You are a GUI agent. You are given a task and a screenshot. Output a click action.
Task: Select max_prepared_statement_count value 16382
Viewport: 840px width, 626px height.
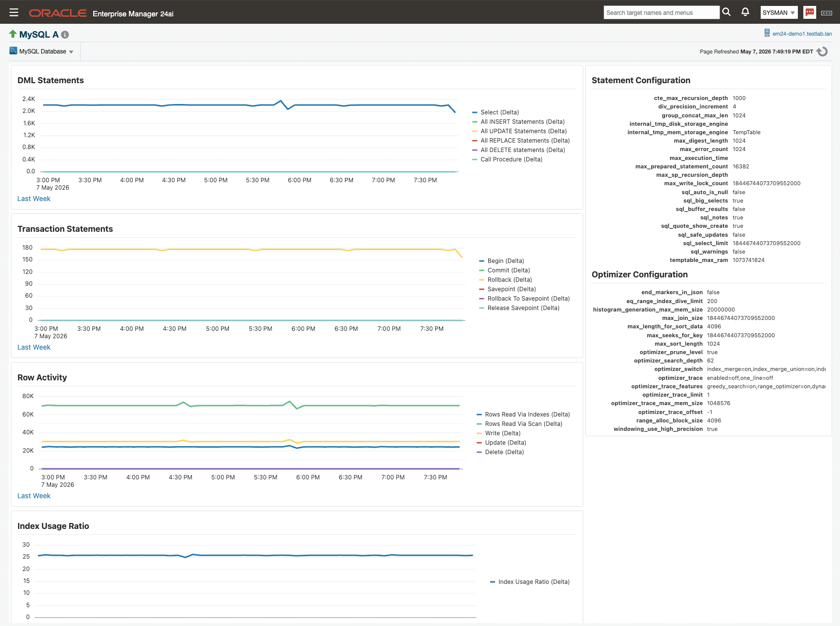[x=741, y=166]
